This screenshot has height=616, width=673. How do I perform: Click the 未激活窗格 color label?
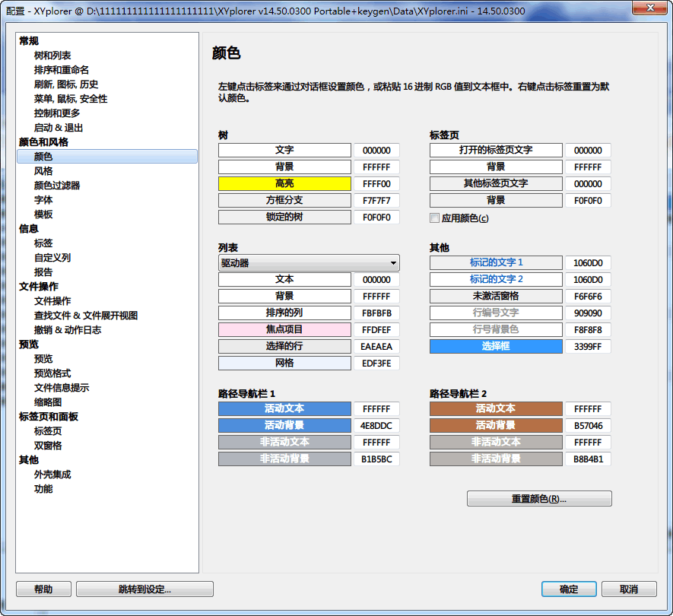pyautogui.click(x=496, y=296)
